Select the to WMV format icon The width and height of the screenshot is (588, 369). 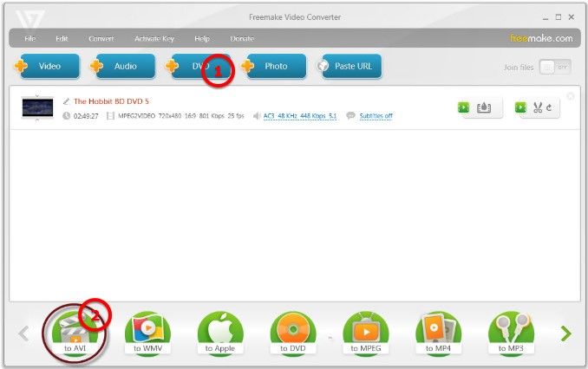click(x=147, y=332)
